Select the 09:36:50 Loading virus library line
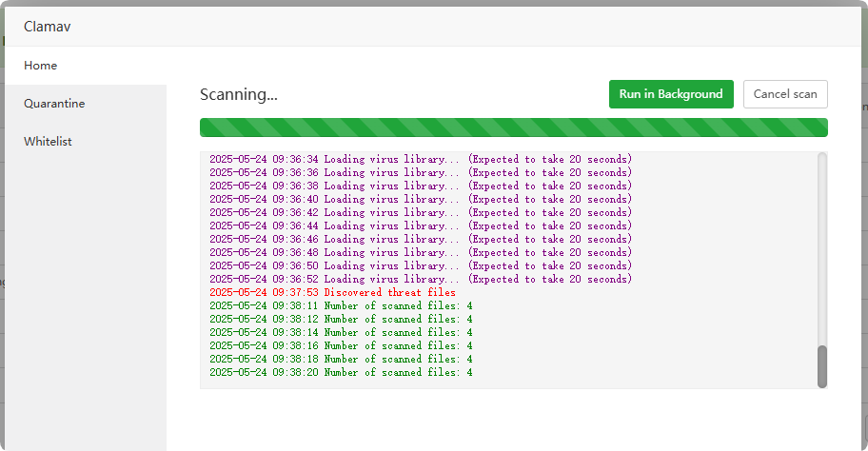Viewport: 868px width, 451px height. 421,265
